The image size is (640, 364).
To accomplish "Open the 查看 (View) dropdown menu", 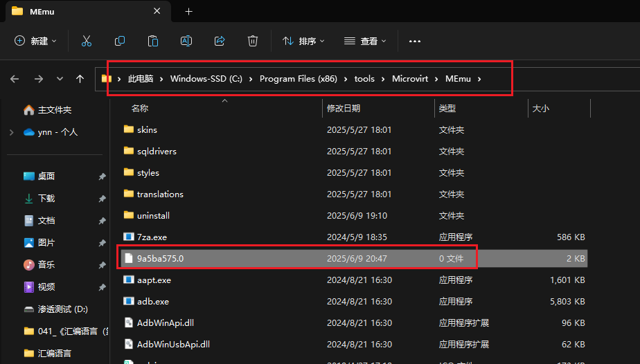I will [x=365, y=41].
